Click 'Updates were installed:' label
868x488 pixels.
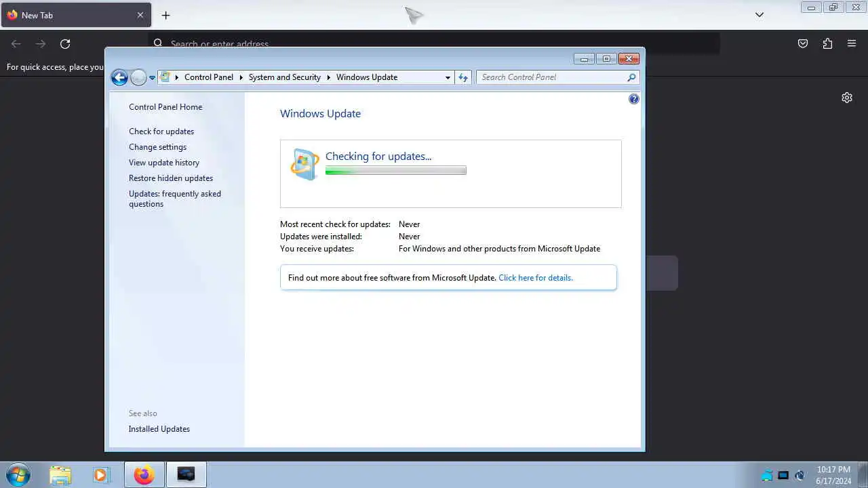point(321,237)
